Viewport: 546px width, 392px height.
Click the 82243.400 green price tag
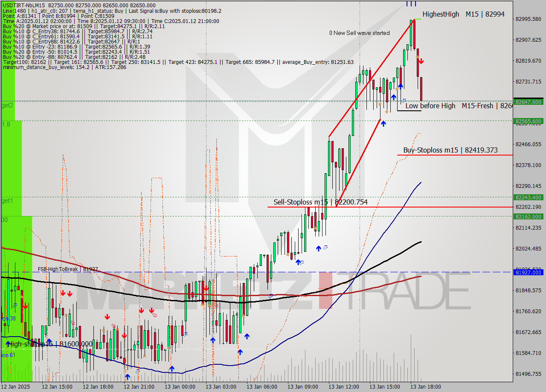click(529, 197)
